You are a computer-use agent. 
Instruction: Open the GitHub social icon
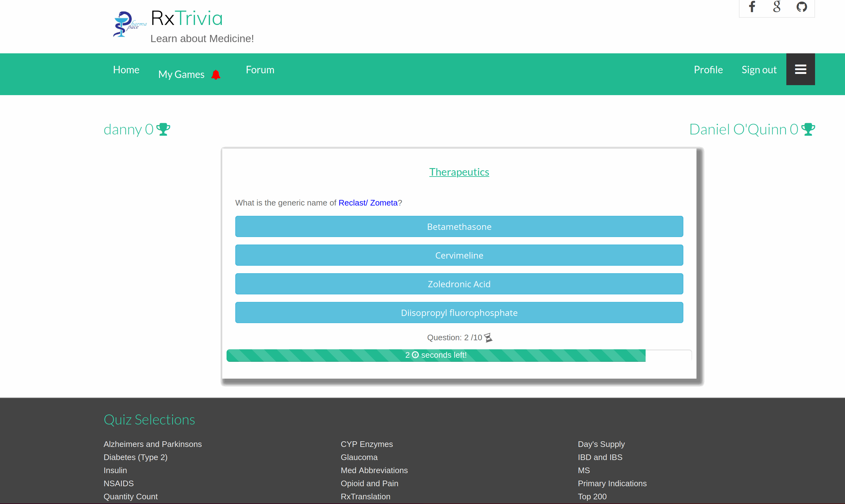tap(802, 7)
